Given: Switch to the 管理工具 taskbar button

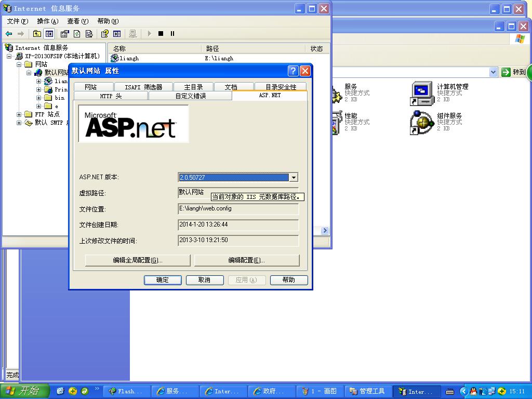Looking at the screenshot, I should coord(368,391).
